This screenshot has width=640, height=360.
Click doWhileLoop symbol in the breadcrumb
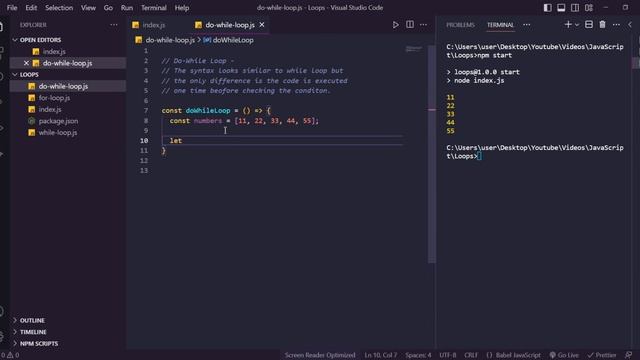click(x=233, y=40)
